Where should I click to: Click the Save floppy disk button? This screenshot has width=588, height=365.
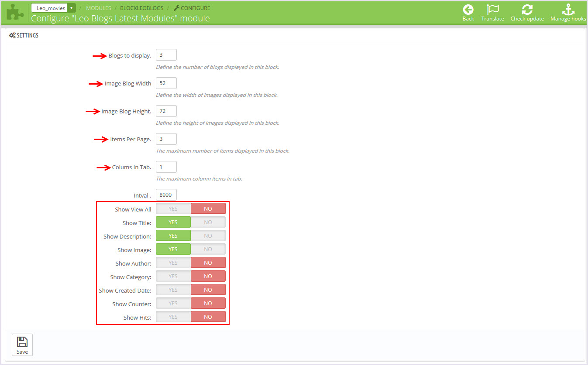click(x=22, y=345)
